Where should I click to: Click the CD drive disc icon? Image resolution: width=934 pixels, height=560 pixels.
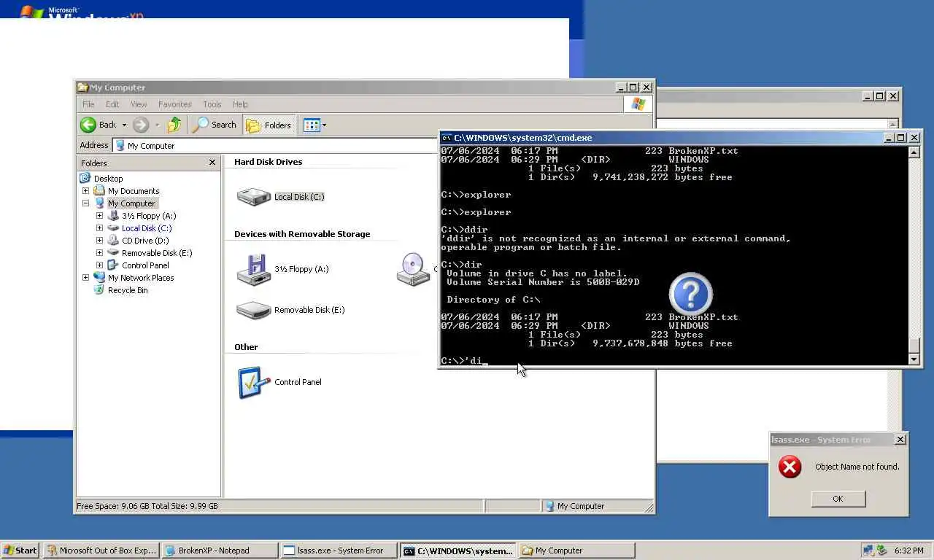tap(413, 269)
